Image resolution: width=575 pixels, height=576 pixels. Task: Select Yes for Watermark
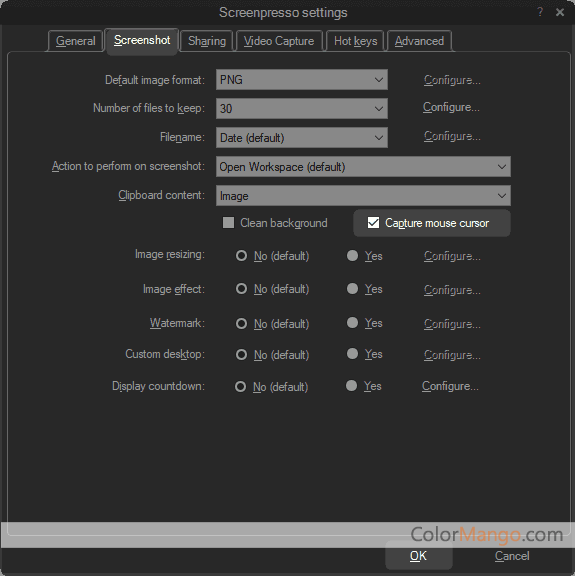tap(352, 323)
